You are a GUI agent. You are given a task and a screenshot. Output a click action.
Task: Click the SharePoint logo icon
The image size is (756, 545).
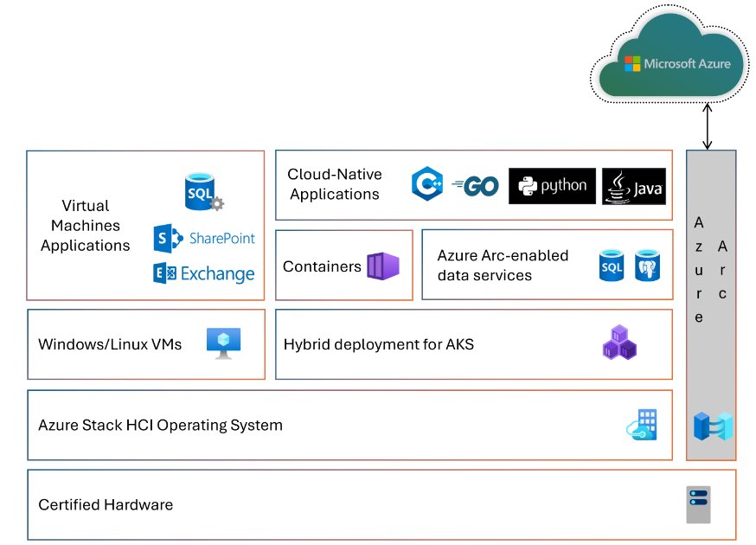(168, 238)
